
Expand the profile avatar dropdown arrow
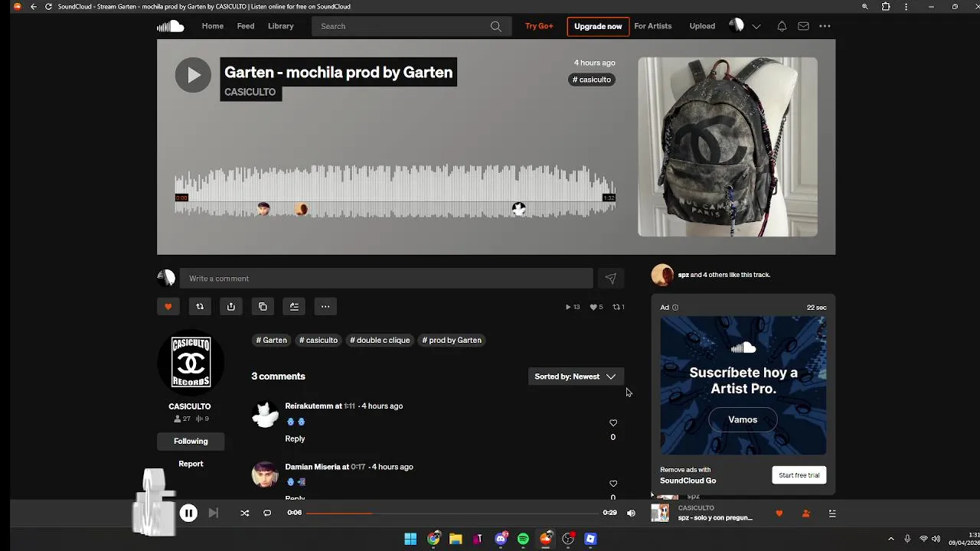tap(756, 26)
